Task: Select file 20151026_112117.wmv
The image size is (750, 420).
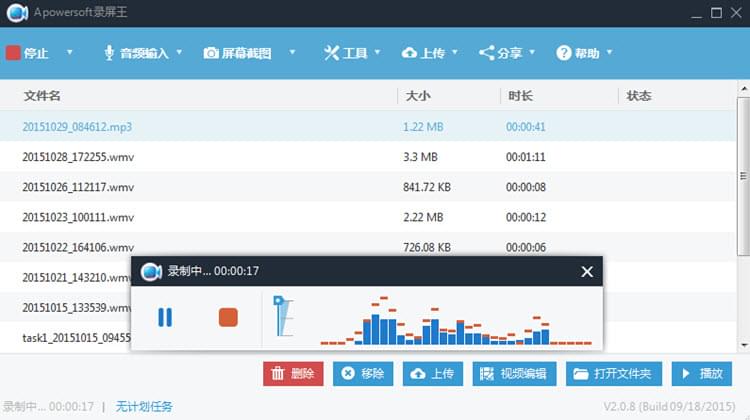Action: [x=78, y=187]
